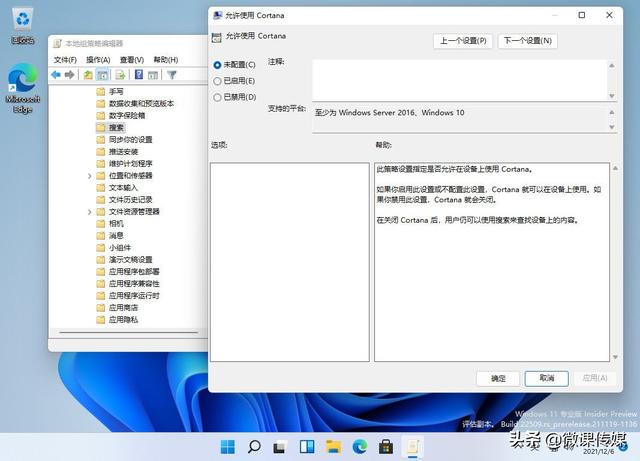Click the 上一个设置(P) button

point(463,41)
